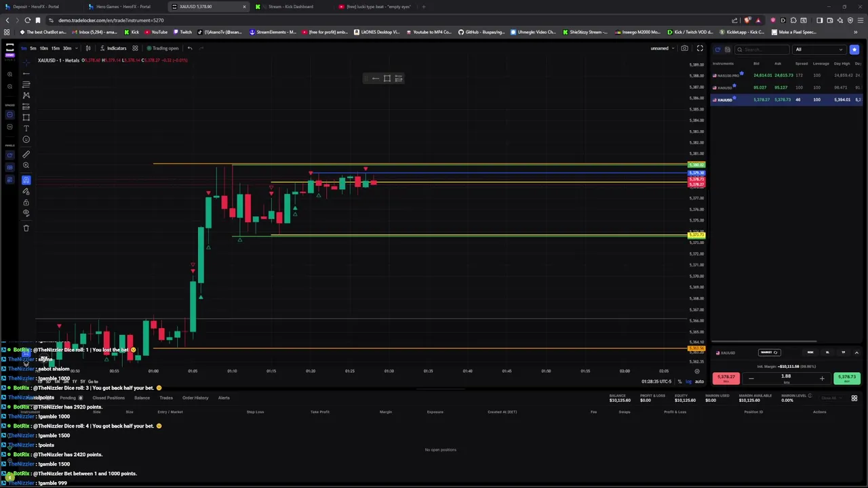Select the rectangle shape tool
This screenshot has height=488, width=868.
point(26,117)
